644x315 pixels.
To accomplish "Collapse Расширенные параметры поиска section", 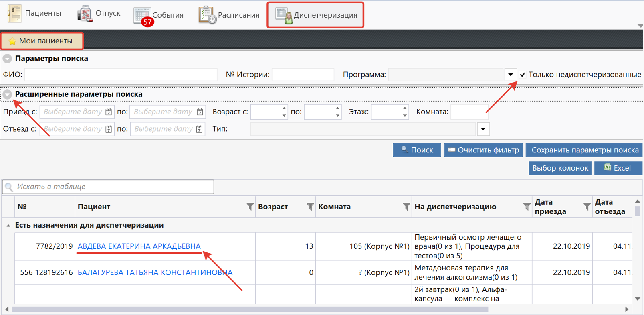I will point(7,94).
